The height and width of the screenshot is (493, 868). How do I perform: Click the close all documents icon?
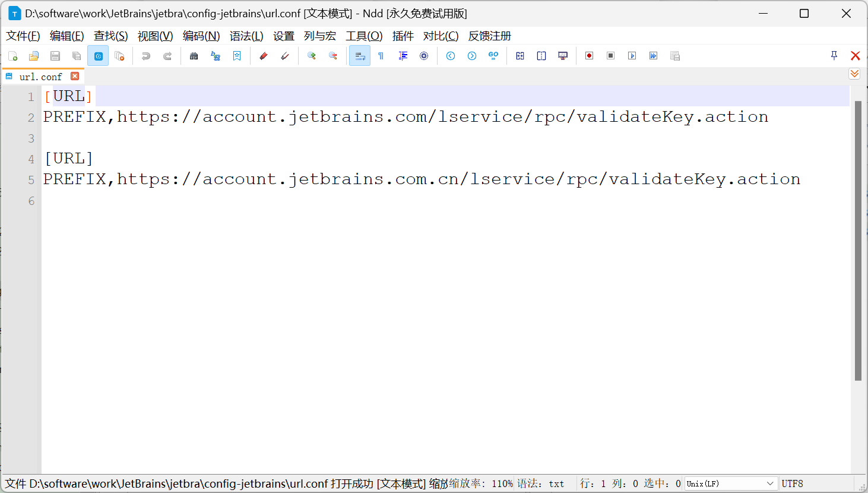(x=119, y=56)
